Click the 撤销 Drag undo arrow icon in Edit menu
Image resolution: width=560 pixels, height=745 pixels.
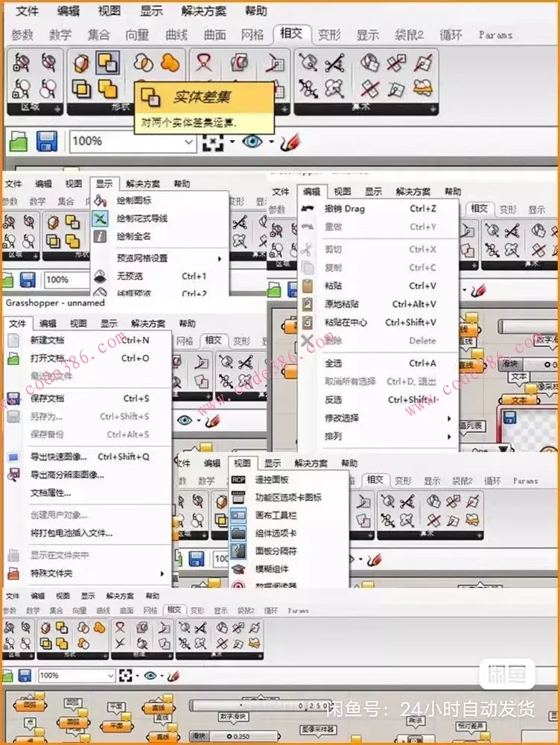coord(308,209)
